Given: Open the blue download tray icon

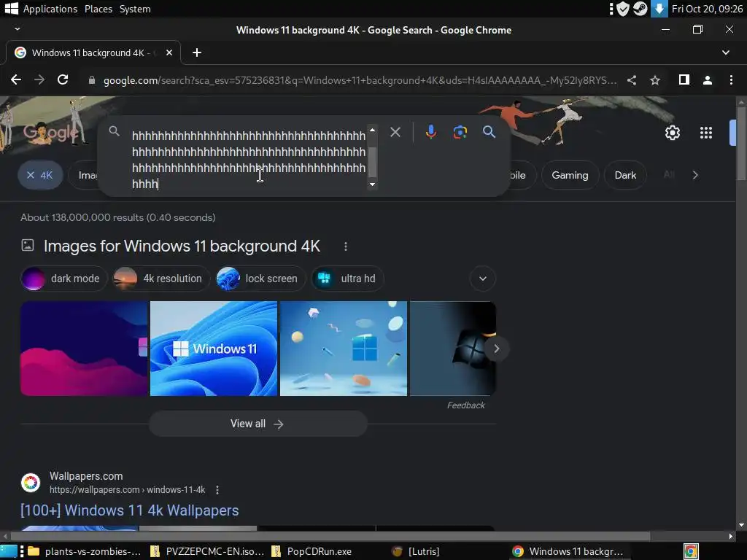Looking at the screenshot, I should [x=659, y=9].
